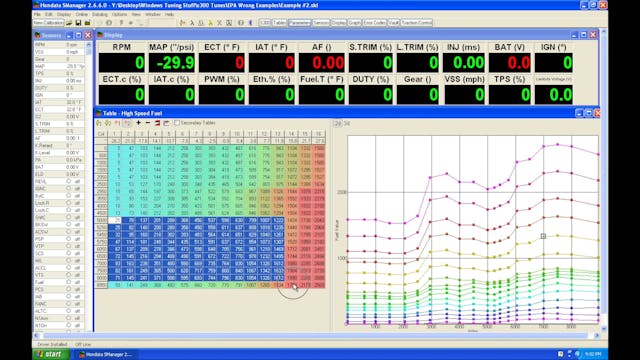This screenshot has width=640, height=360.
Task: Show the Graph window from toolbar
Action: 355,23
